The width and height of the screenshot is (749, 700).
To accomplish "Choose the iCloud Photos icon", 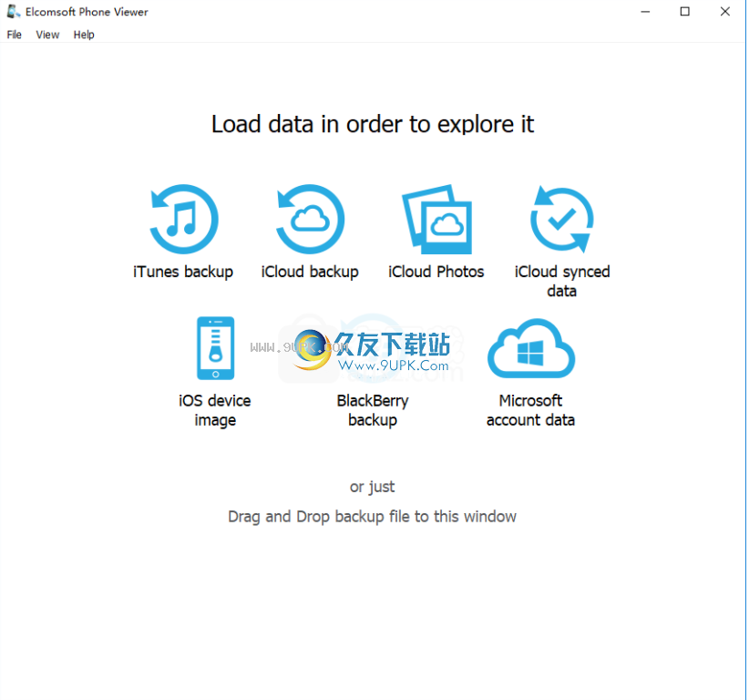I will point(437,220).
